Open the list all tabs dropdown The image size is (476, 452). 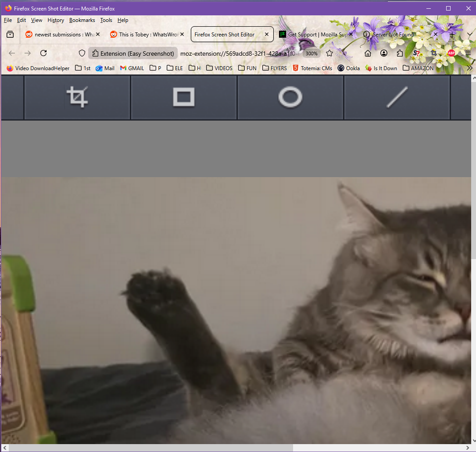click(469, 34)
